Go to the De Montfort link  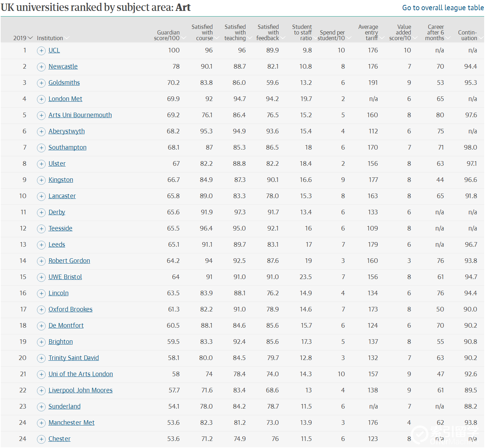(x=66, y=326)
